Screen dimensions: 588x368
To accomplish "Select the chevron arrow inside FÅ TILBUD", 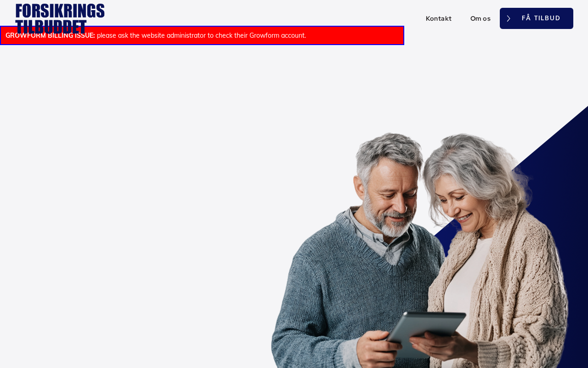I will click(509, 18).
